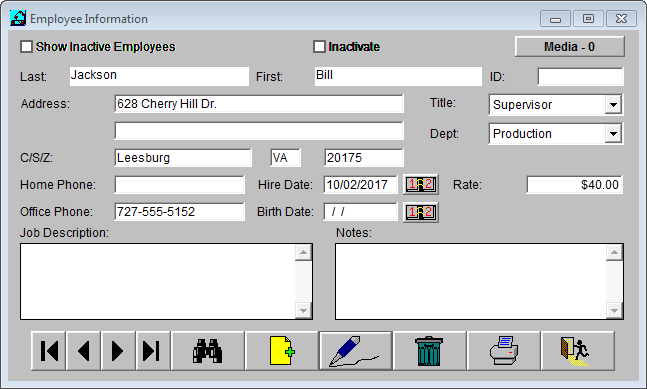Viewport: 647px width, 389px height.
Task: Click the zip code field 20175
Action: (x=364, y=158)
